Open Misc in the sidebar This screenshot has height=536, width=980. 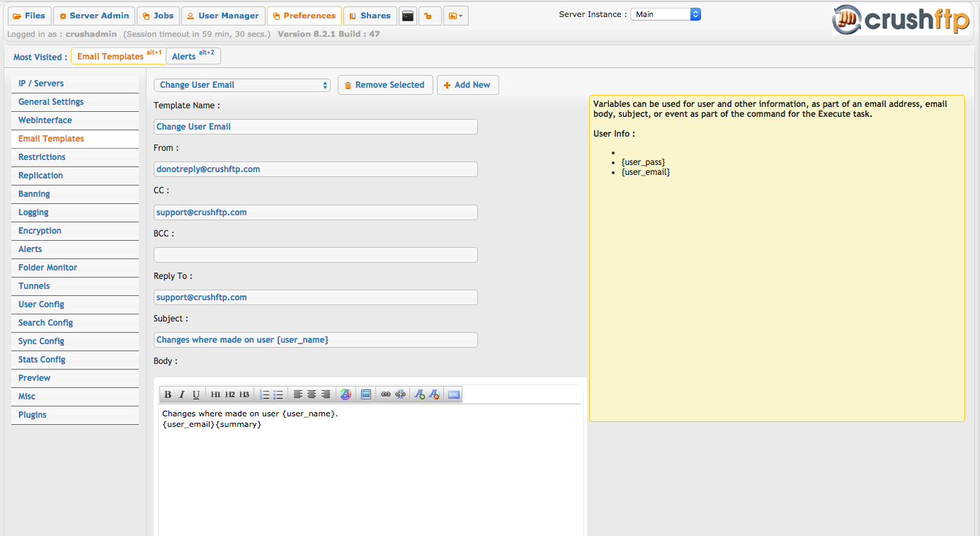pos(75,397)
